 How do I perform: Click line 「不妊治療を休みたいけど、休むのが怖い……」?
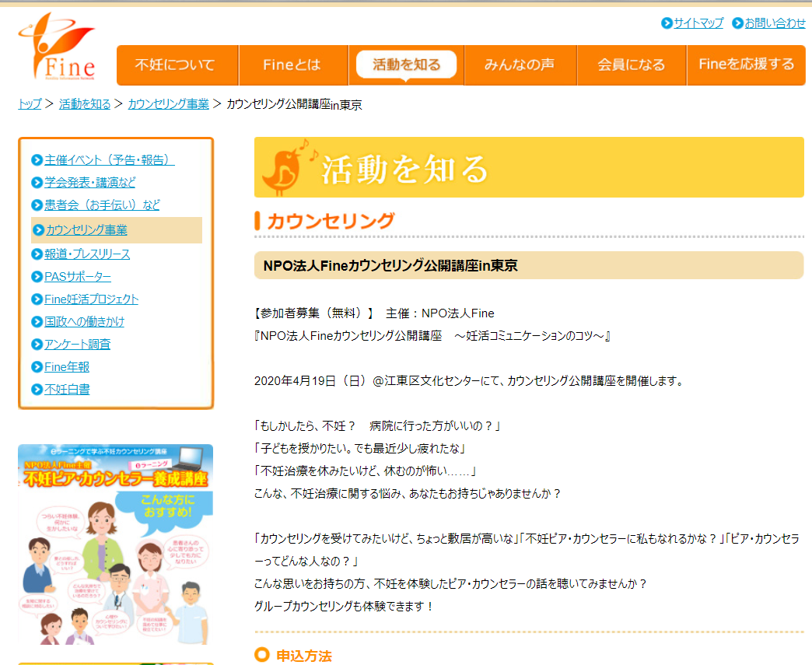tap(366, 471)
